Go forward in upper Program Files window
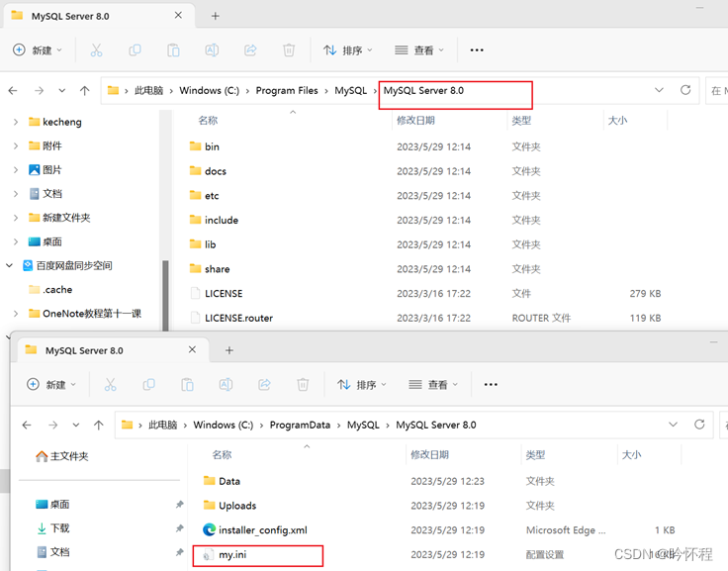Image resolution: width=728 pixels, height=571 pixels. [x=39, y=91]
